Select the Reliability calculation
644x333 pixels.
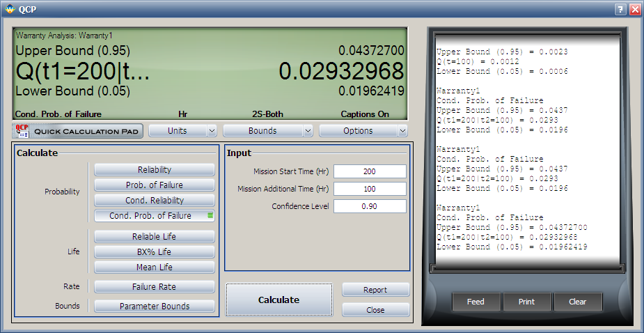click(x=155, y=170)
